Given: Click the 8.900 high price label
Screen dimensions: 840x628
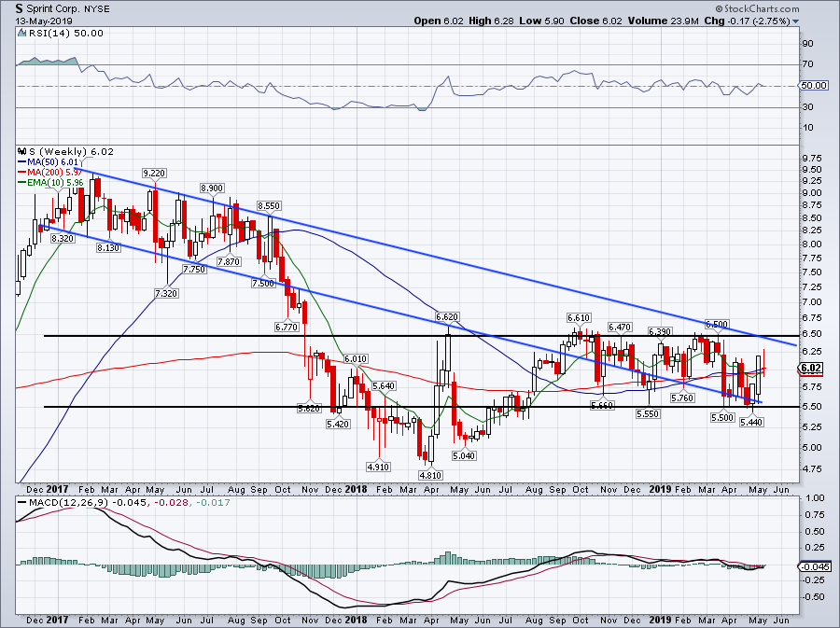Looking at the screenshot, I should (212, 188).
